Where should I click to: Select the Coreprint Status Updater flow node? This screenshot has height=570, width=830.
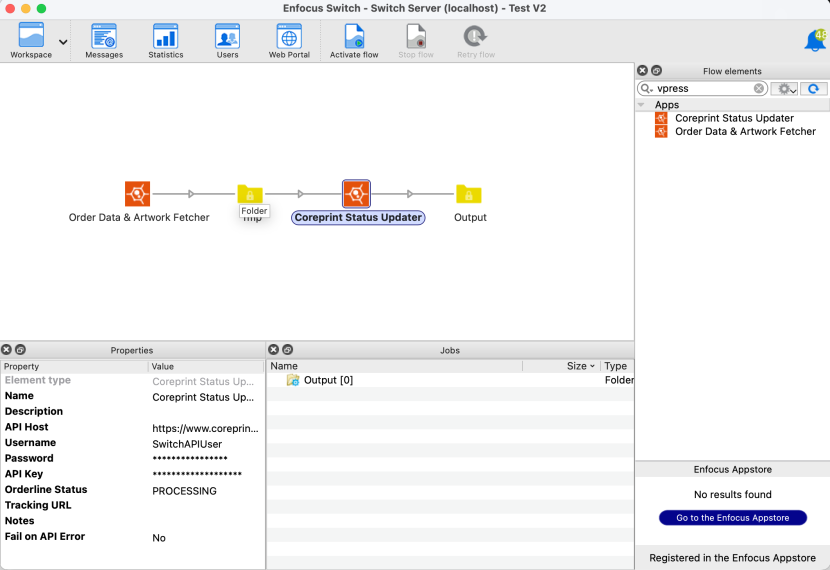356,194
